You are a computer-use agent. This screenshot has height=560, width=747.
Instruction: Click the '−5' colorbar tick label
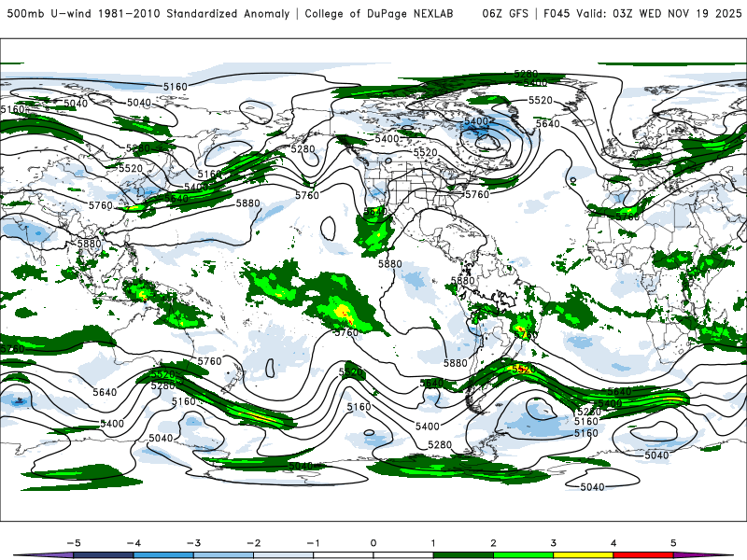(x=74, y=543)
